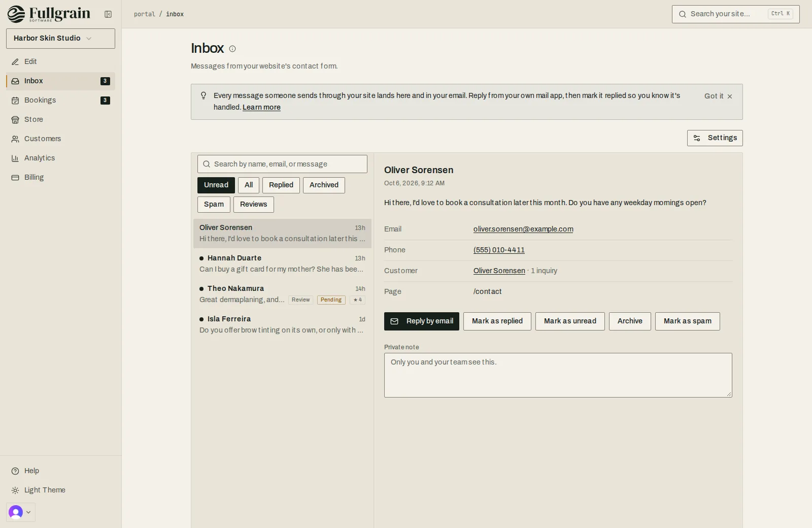The height and width of the screenshot is (528, 812).
Task: Click the oliver.sorensen@example.com email link
Action: click(x=523, y=229)
